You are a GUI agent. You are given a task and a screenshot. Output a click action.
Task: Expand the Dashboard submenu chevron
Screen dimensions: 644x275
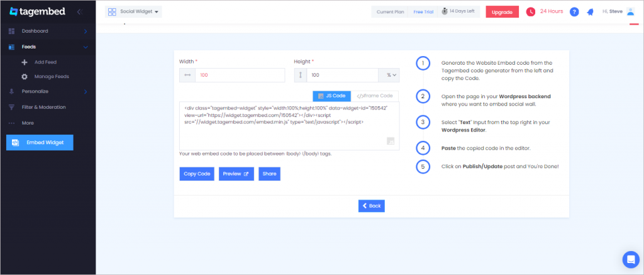point(86,31)
